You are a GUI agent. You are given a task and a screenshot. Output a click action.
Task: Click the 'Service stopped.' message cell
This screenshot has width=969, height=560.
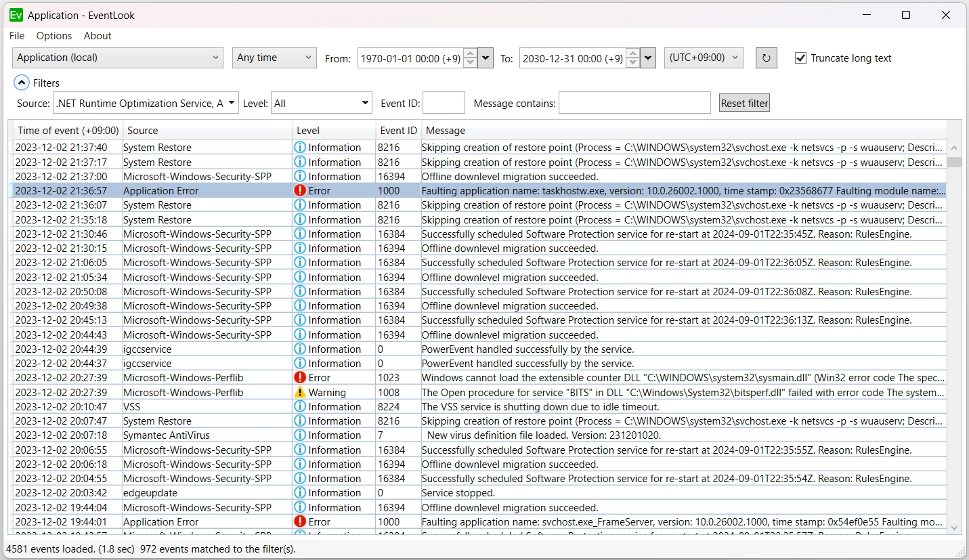[684, 493]
